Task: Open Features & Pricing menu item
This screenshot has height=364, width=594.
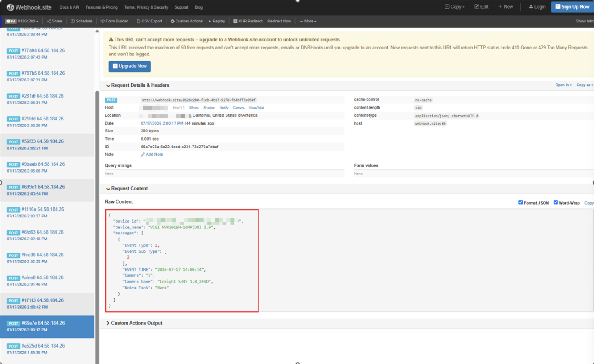Action: pyautogui.click(x=101, y=7)
